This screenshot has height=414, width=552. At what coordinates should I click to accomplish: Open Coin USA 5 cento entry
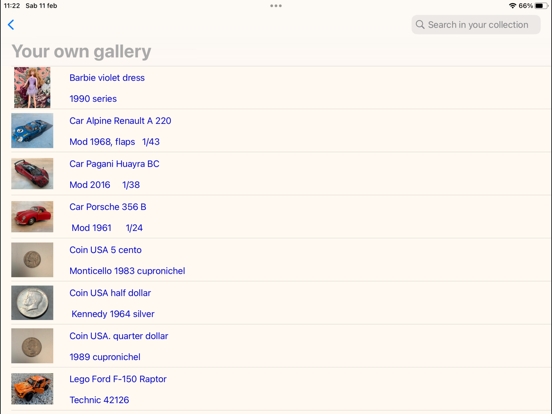(281, 260)
